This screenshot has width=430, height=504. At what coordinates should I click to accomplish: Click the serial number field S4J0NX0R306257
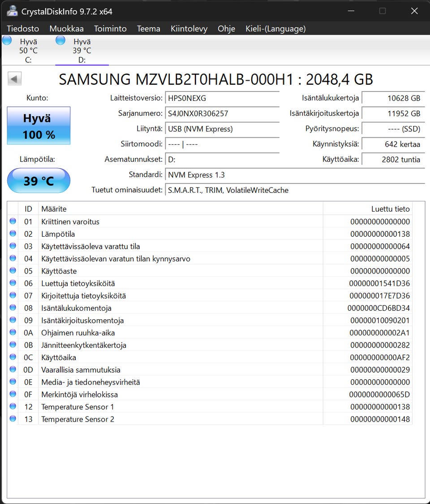[x=222, y=113]
